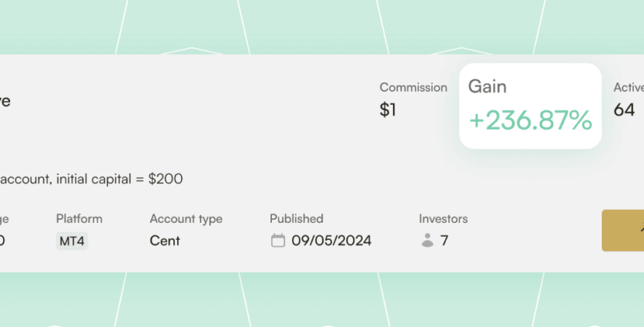Viewport: 644px width, 327px height.
Task: Select the MT4 platform badge
Action: [x=72, y=241]
